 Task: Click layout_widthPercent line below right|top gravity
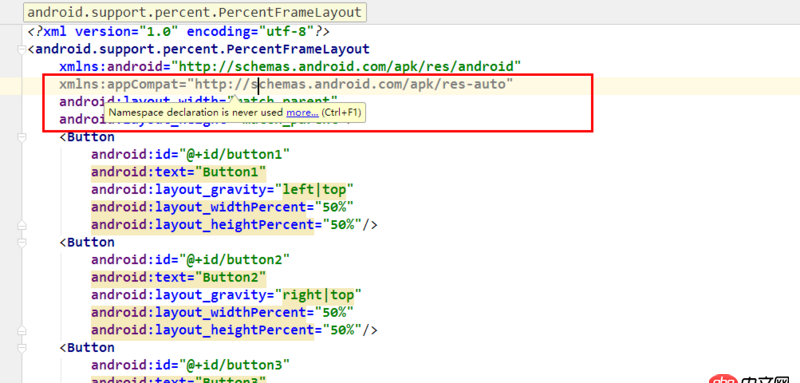(222, 312)
